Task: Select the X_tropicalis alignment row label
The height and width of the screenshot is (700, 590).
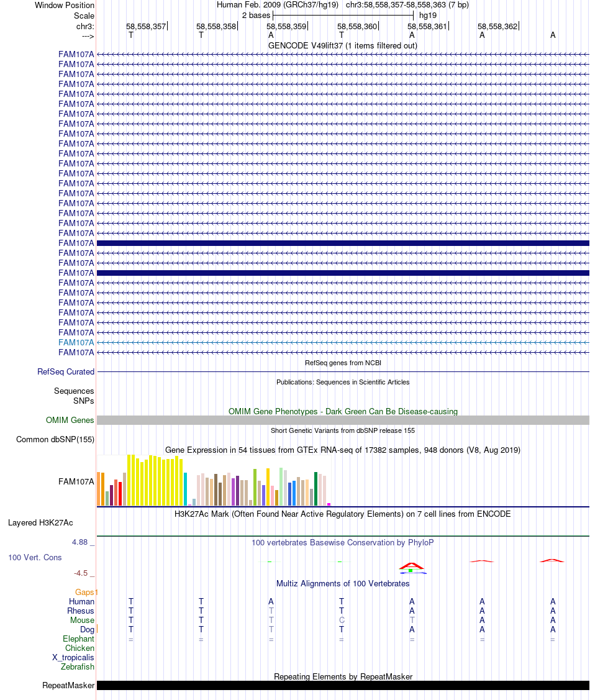Action: click(x=73, y=658)
